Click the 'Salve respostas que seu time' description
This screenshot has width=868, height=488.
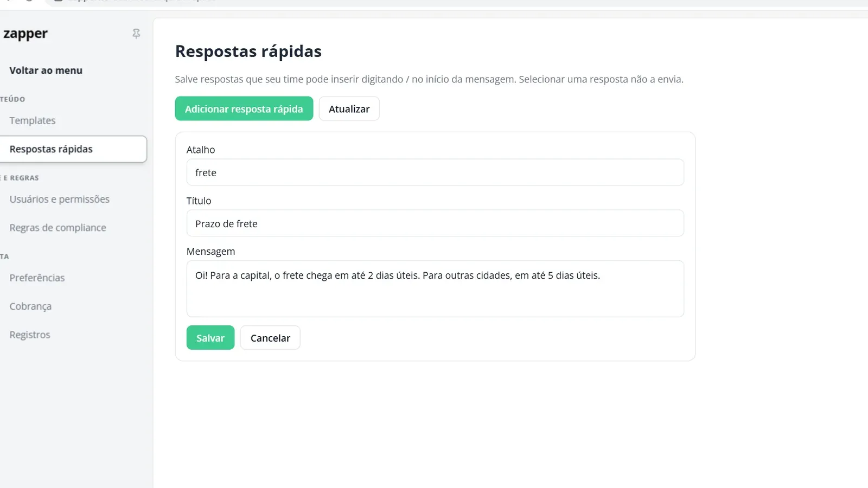point(429,79)
